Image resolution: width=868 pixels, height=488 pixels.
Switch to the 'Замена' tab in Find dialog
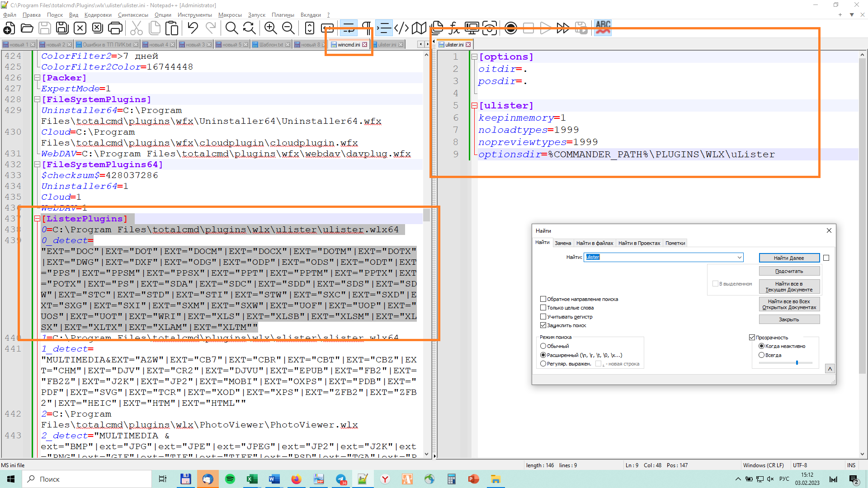pos(563,243)
